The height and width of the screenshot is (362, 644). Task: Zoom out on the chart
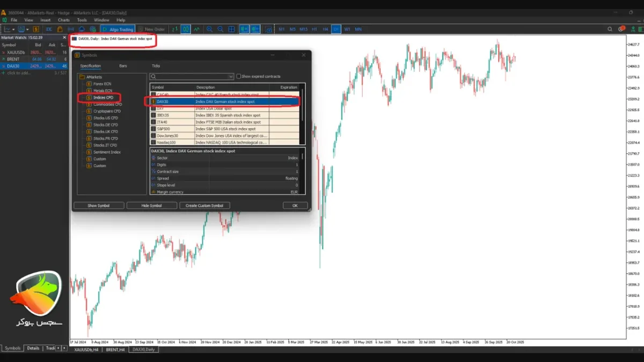coord(221,29)
